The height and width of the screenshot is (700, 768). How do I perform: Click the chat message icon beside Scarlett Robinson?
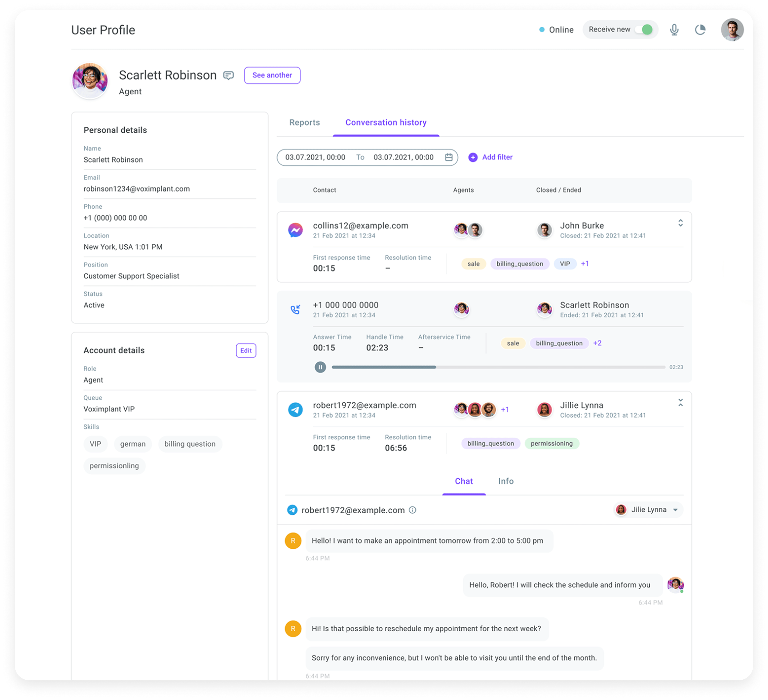(x=228, y=75)
